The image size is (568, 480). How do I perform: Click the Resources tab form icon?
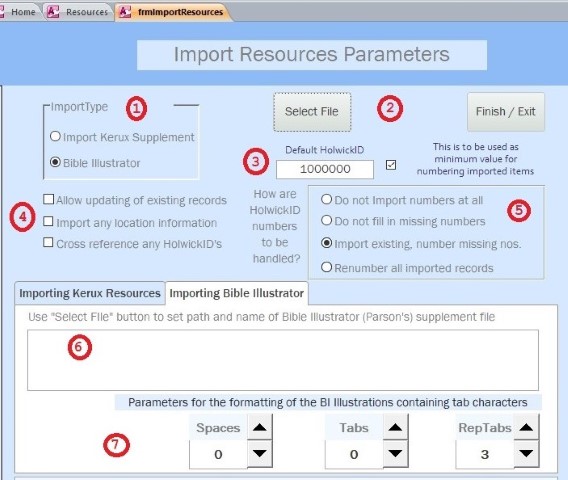pos(53,12)
